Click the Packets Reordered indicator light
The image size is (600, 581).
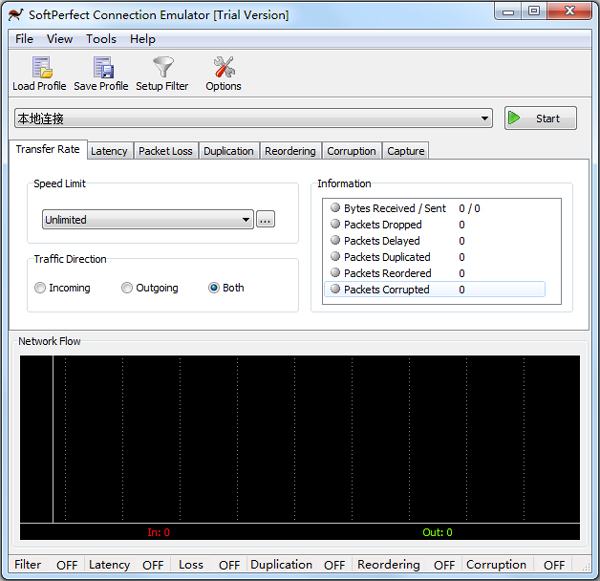(x=335, y=273)
